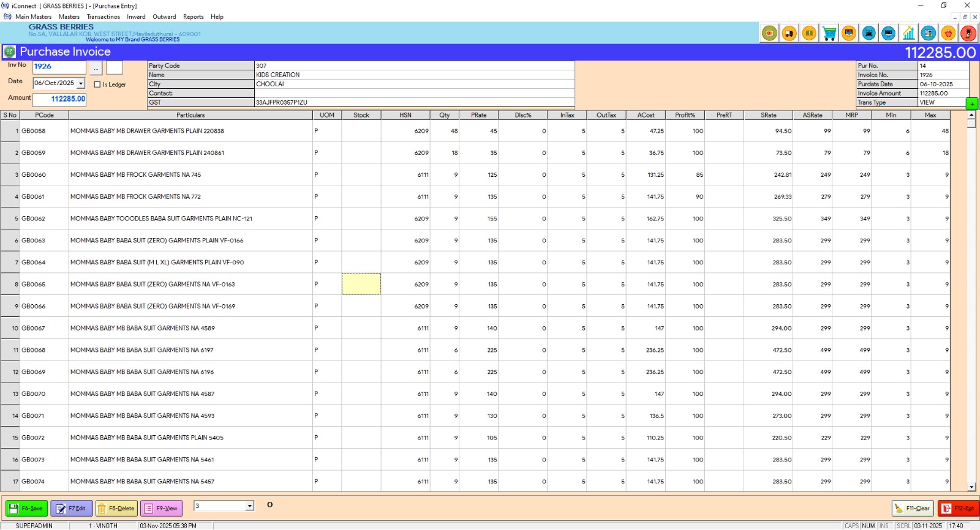980x530 pixels.
Task: Click the Inv No input field
Action: point(59,67)
